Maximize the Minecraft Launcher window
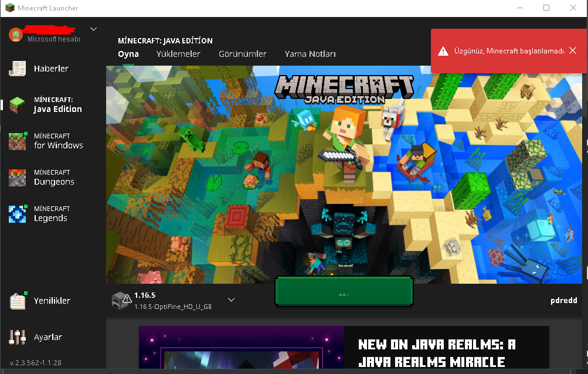 click(546, 8)
